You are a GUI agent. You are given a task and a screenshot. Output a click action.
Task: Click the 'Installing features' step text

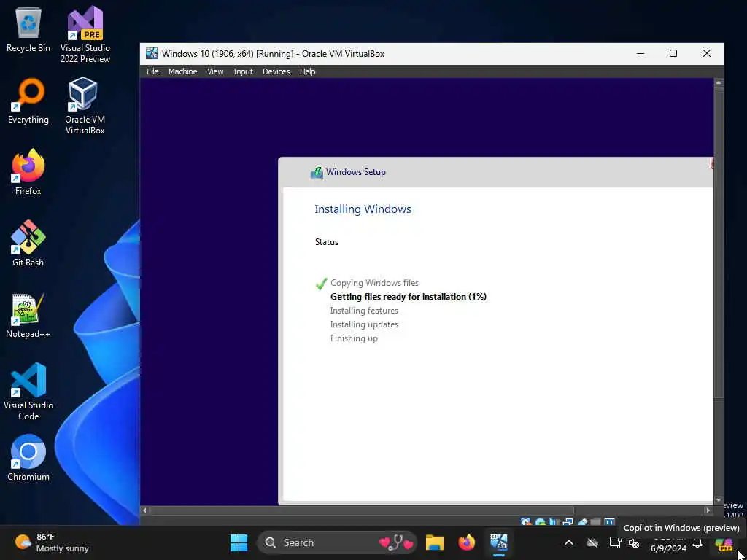coord(364,311)
